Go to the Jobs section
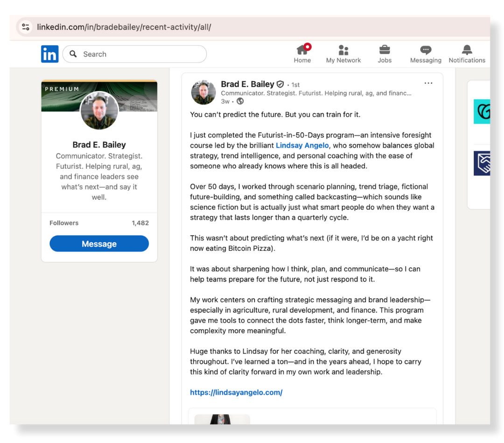Viewport: 504px width, 443px height. [385, 54]
